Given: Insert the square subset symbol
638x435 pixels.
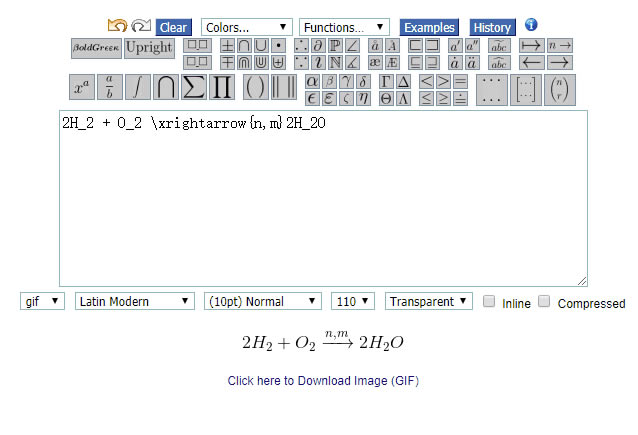Looking at the screenshot, I should 415,46.
